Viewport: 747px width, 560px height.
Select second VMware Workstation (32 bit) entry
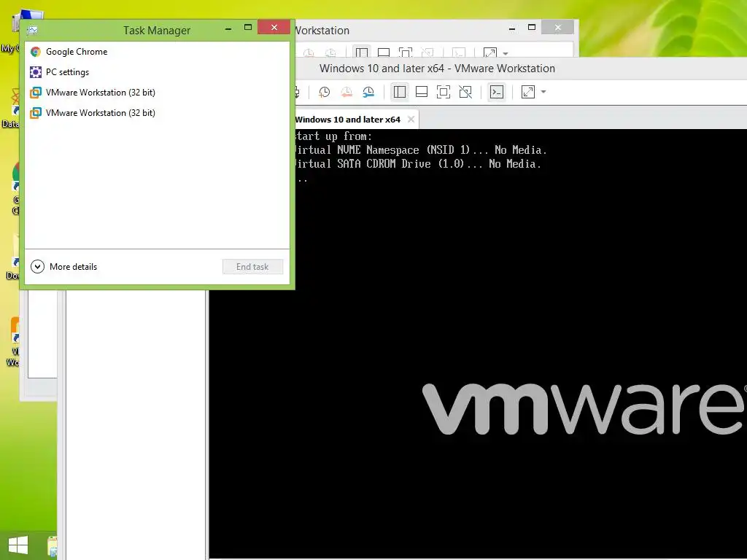click(x=158, y=113)
